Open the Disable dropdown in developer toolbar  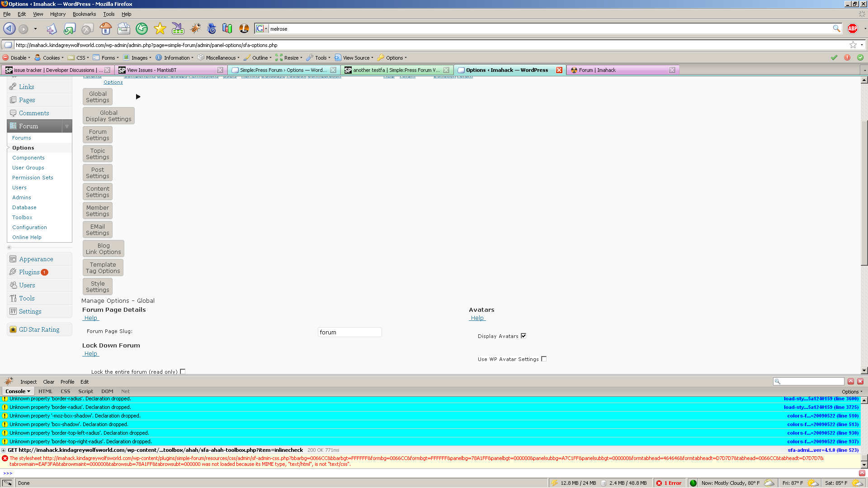[16, 58]
